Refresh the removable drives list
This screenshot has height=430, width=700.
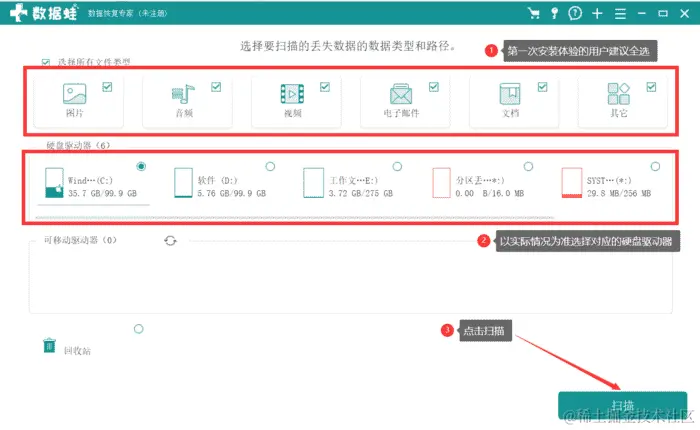point(170,241)
